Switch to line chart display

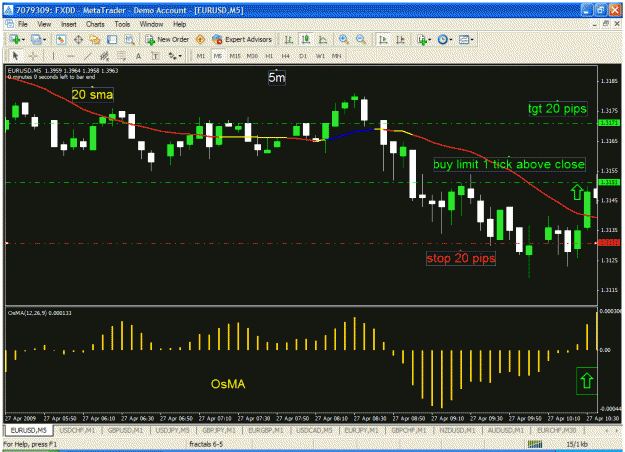pyautogui.click(x=323, y=39)
